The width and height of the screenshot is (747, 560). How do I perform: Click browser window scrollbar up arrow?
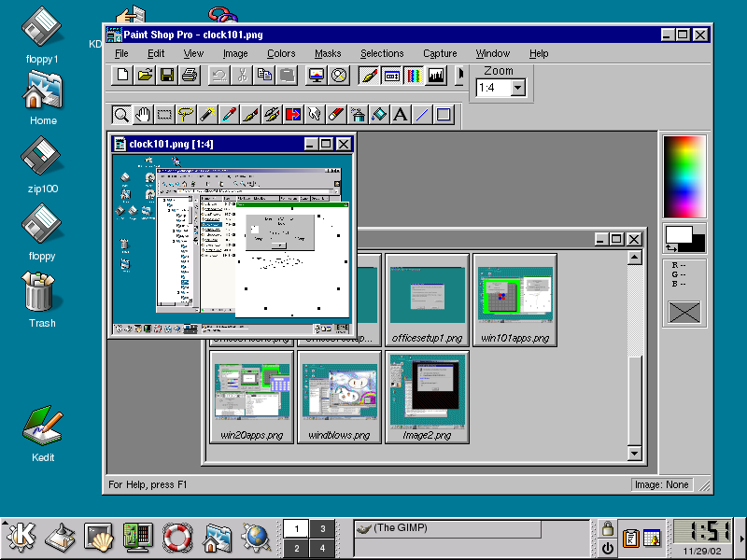click(634, 258)
